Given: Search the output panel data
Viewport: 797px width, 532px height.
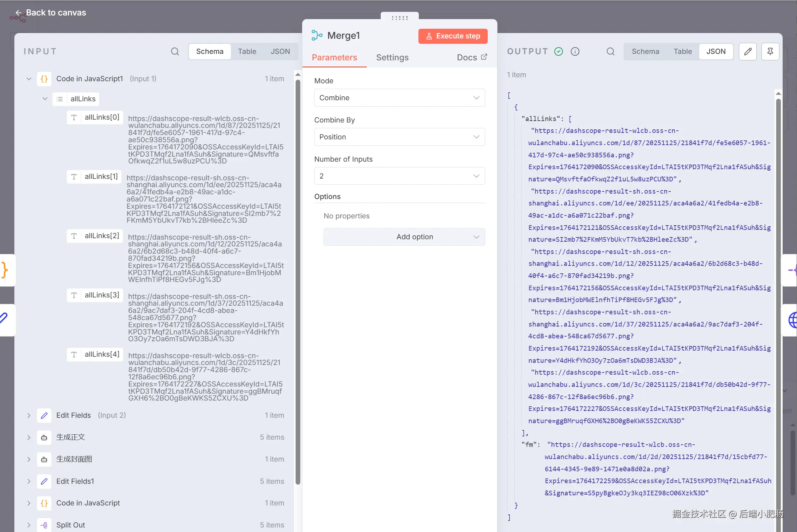Looking at the screenshot, I should tap(610, 51).
